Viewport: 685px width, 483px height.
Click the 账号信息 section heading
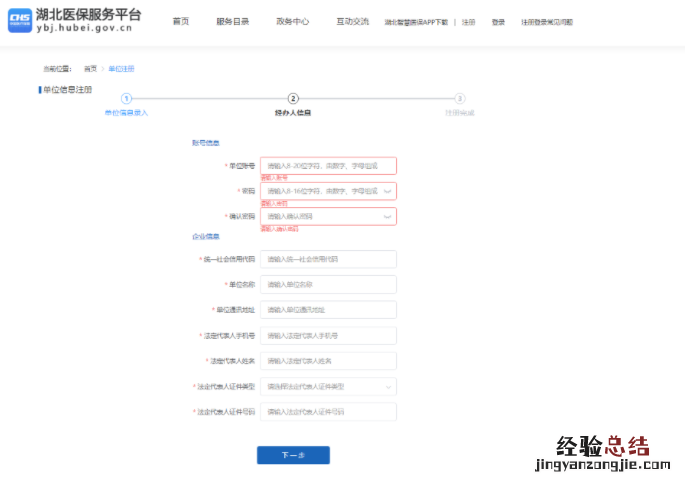(x=205, y=143)
